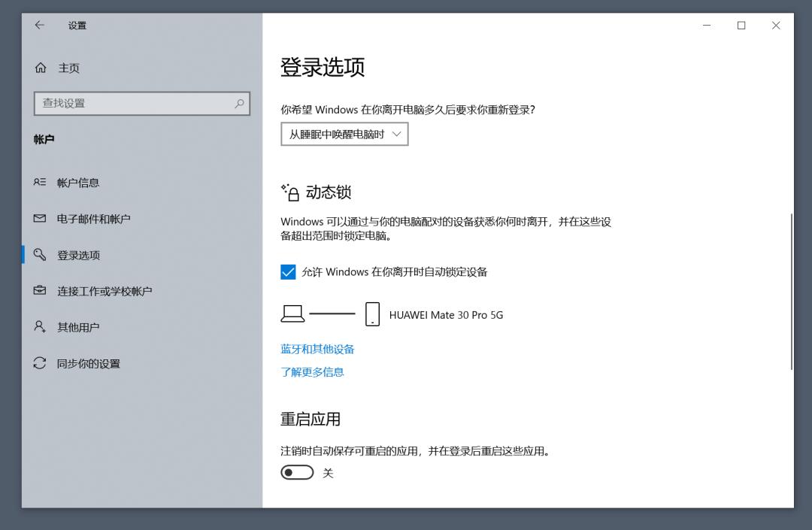Select 其他用户 in the sidebar
The image size is (812, 530).
[80, 327]
